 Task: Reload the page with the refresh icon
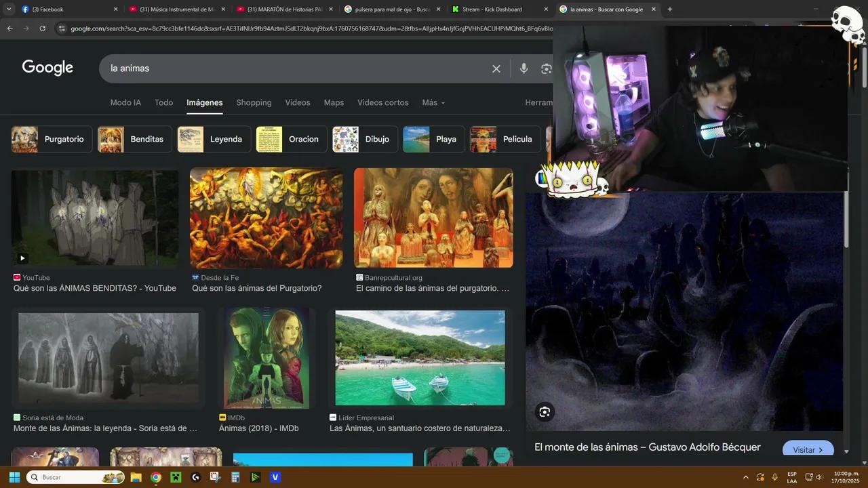[42, 28]
